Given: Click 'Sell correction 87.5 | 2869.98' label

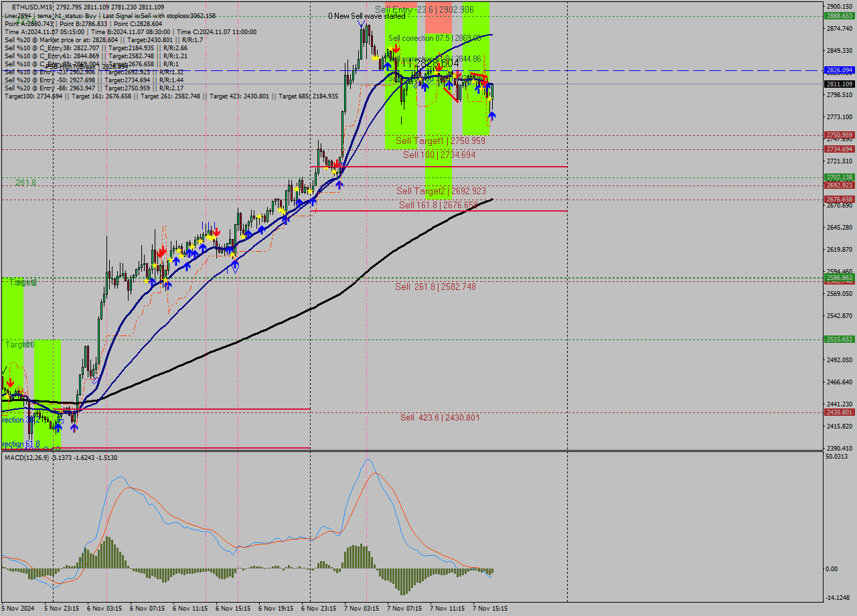Looking at the screenshot, I should (435, 38).
